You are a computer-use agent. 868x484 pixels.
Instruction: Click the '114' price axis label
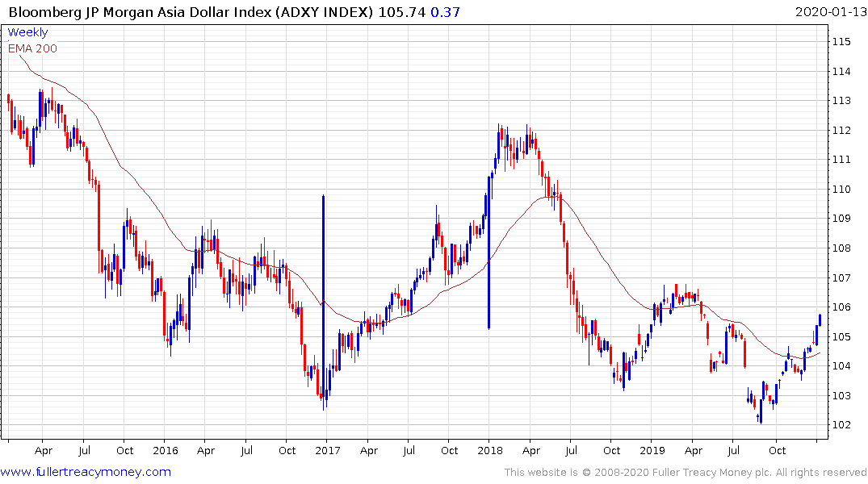[x=841, y=71]
